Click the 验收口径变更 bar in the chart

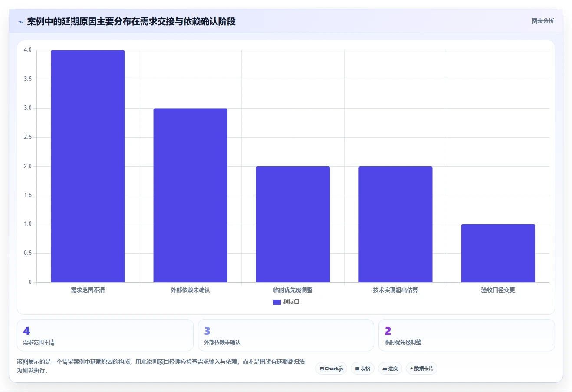click(498, 253)
